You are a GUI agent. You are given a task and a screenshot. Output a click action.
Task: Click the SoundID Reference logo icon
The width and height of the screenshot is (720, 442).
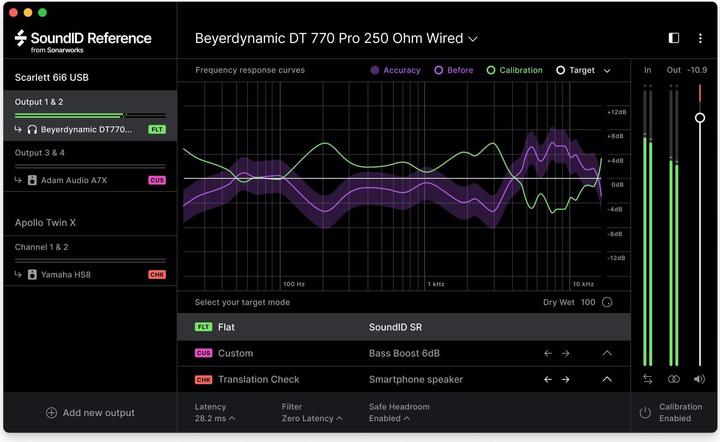click(20, 38)
